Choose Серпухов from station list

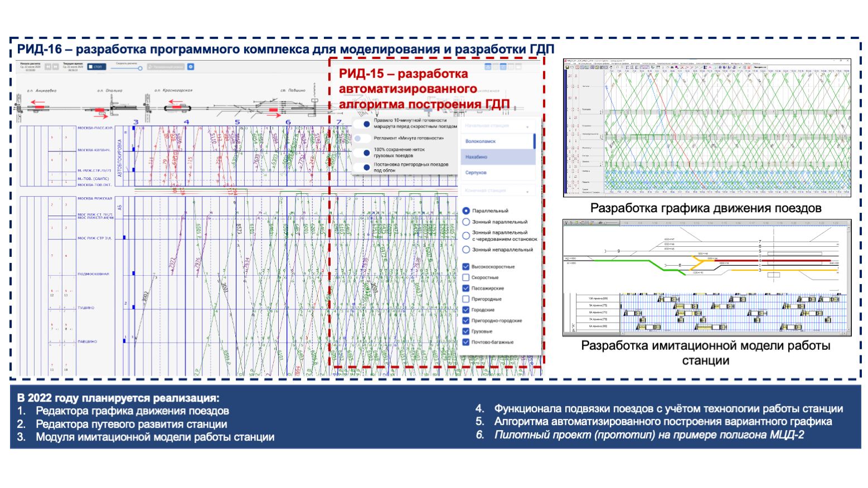click(497, 173)
